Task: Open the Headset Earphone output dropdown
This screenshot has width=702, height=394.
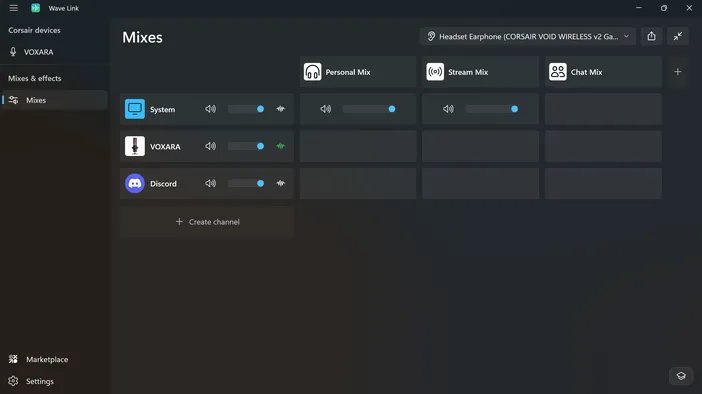Action: coord(528,36)
